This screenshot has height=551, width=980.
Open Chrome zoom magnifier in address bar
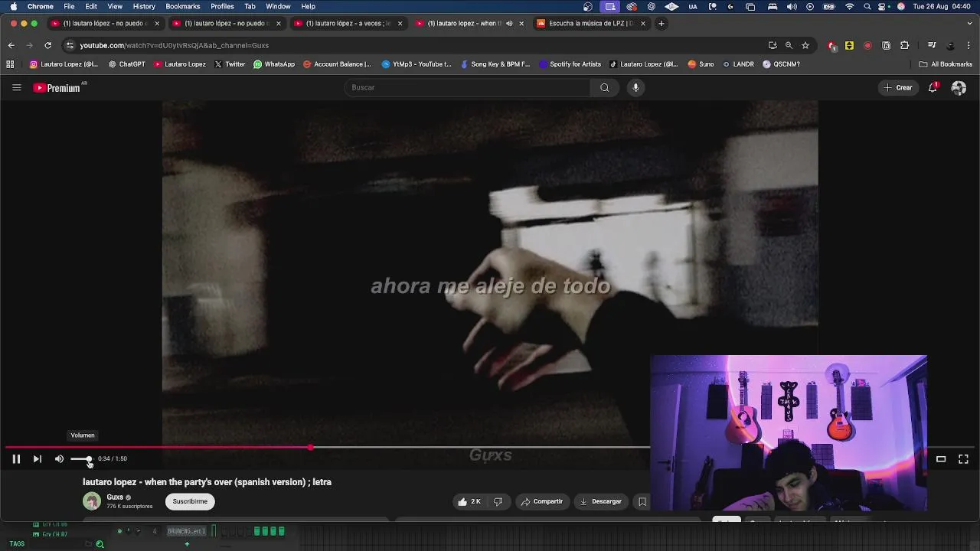tap(789, 45)
